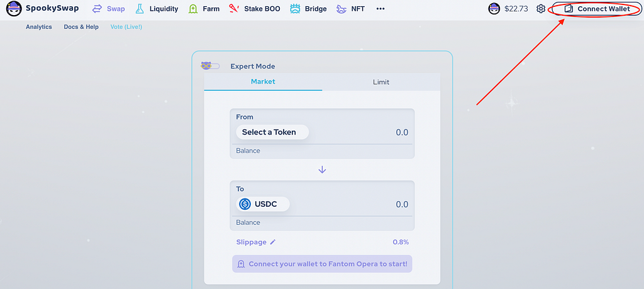Expand the three-dots more menu

[x=380, y=9]
